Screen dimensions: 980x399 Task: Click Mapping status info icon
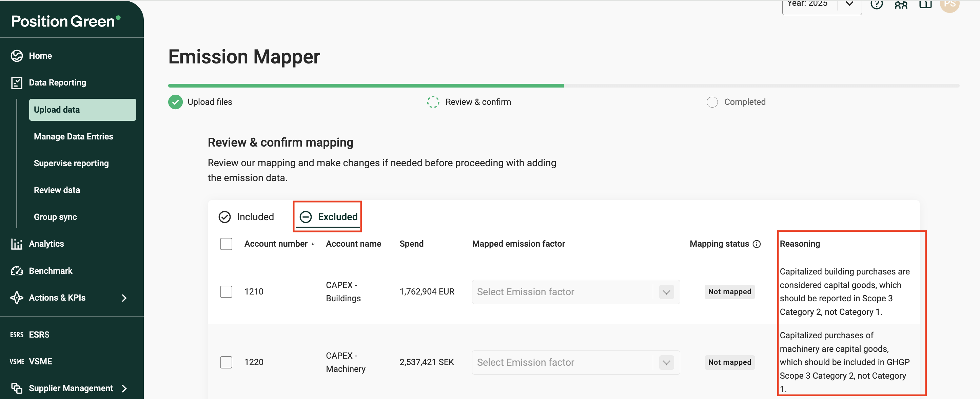coord(757,244)
